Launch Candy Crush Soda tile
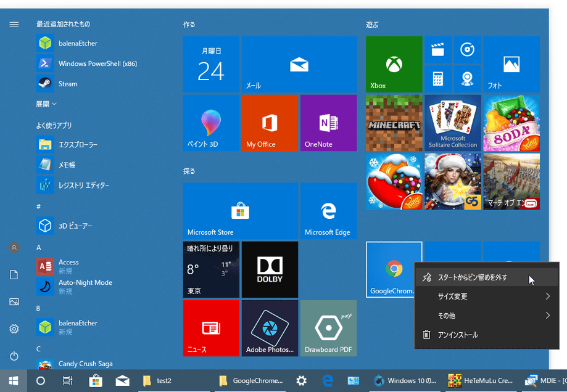Viewport: 567px width, 392px height. tap(511, 123)
